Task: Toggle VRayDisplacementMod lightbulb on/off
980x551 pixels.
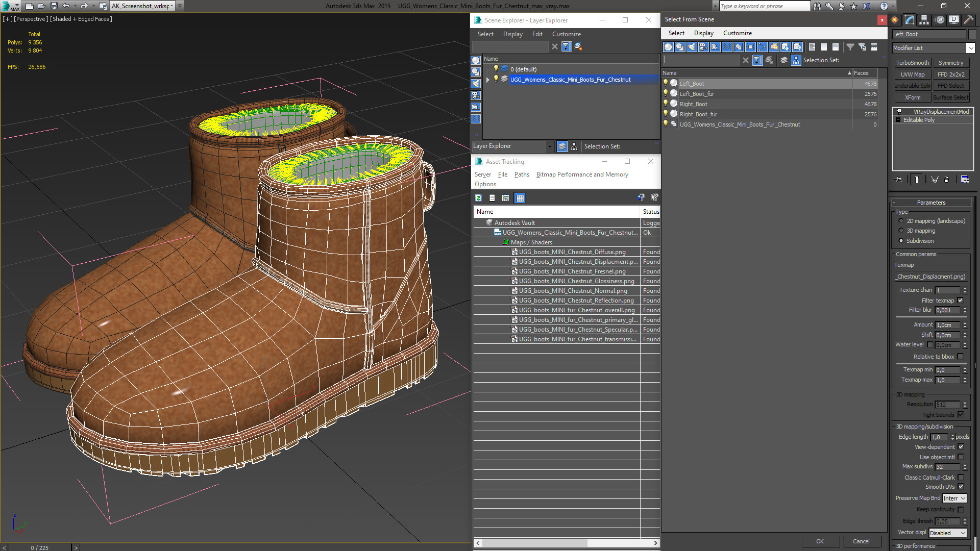Action: point(899,112)
